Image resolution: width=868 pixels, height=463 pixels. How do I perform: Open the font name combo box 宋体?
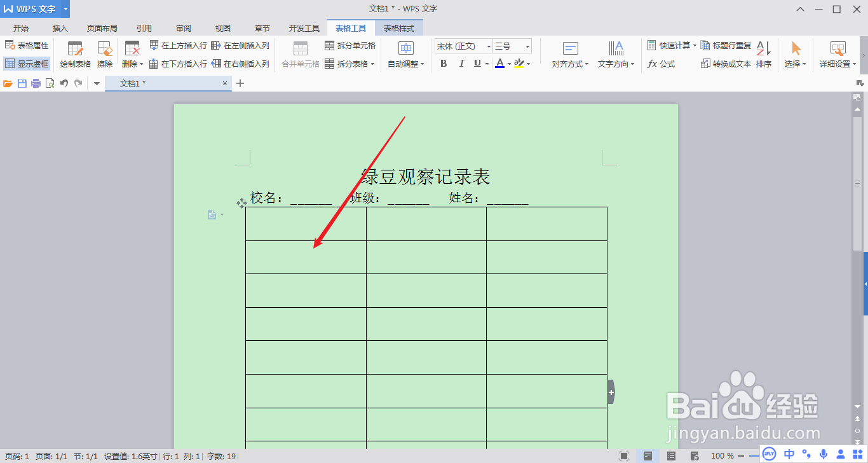(x=464, y=46)
